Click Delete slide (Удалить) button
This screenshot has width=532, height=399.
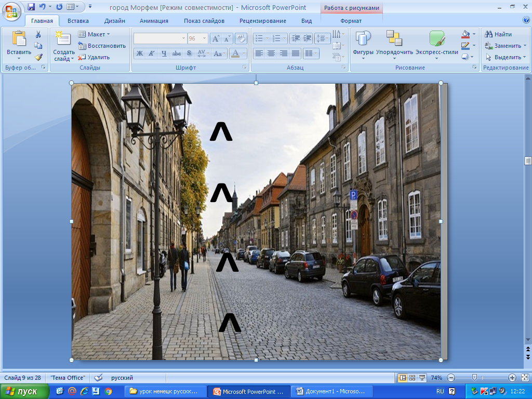click(x=94, y=57)
